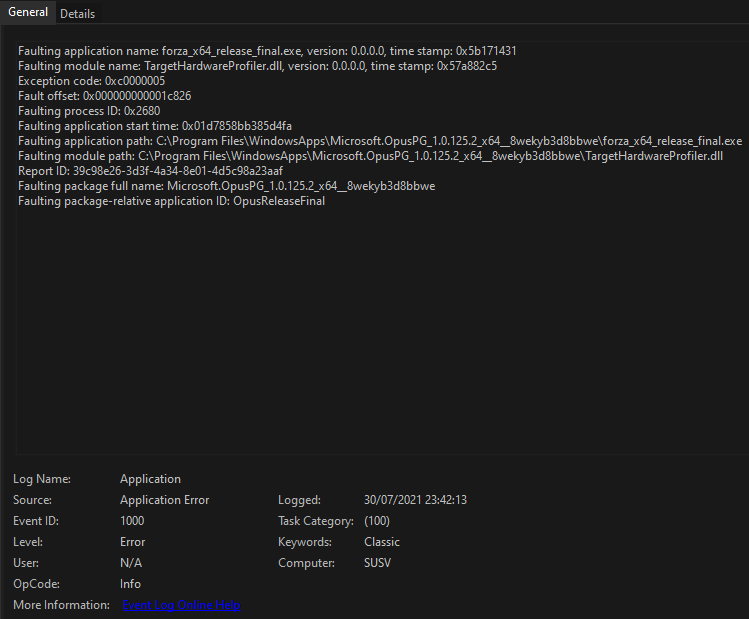
Task: Click the Event ID label
Action: point(36,521)
